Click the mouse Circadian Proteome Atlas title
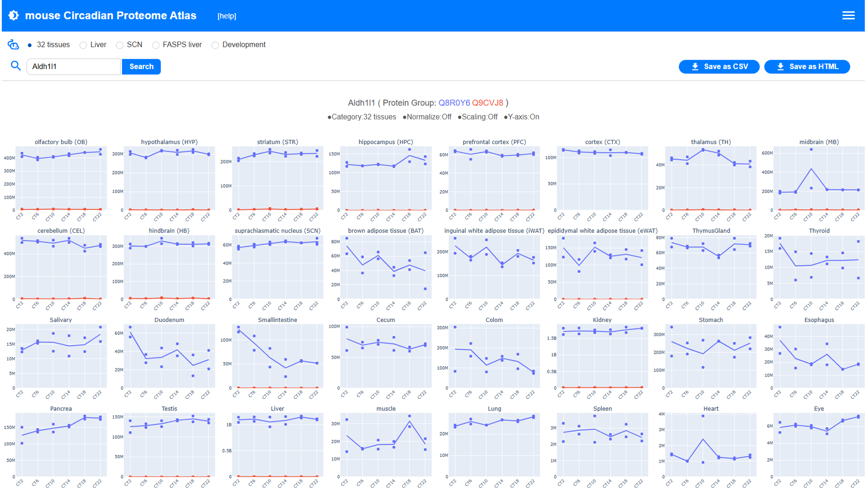 tap(111, 15)
